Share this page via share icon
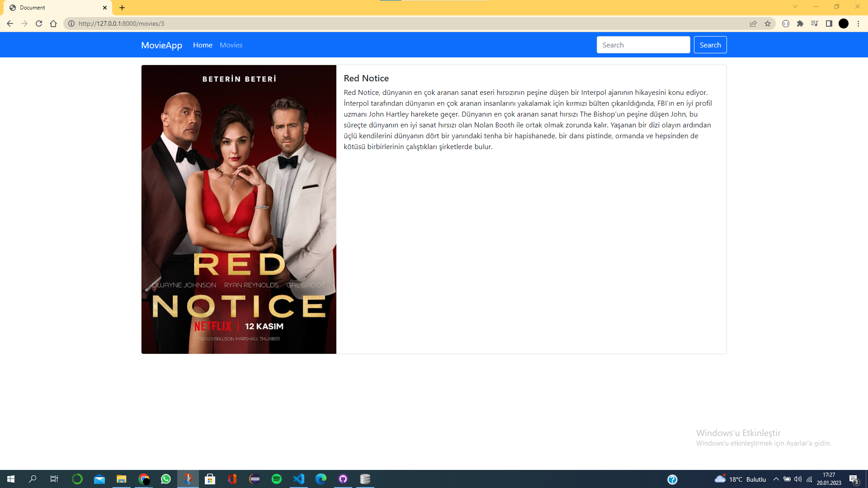 click(x=753, y=23)
